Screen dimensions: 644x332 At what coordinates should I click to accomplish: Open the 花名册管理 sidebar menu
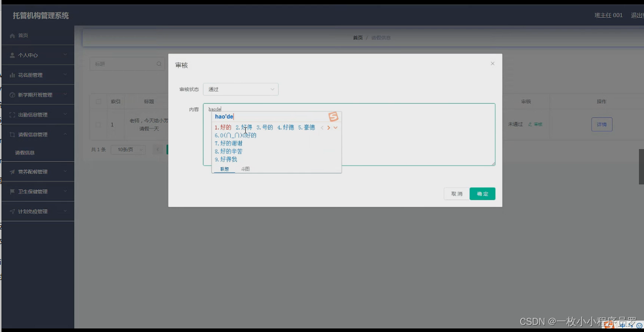coord(37,75)
